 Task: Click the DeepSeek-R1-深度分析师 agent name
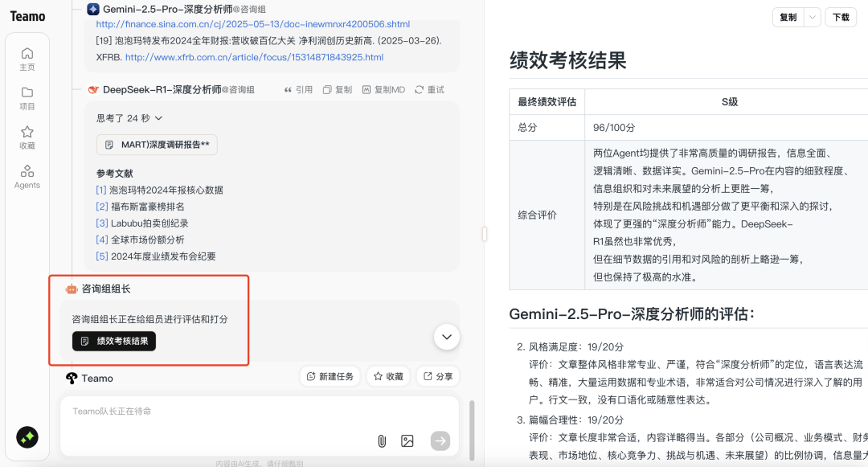162,90
